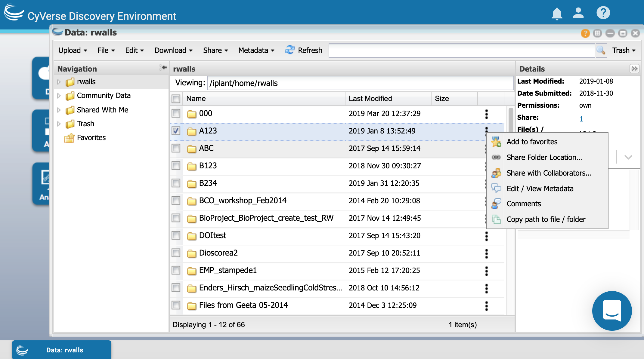The width and height of the screenshot is (644, 359).
Task: Open the notifications bell
Action: (557, 14)
